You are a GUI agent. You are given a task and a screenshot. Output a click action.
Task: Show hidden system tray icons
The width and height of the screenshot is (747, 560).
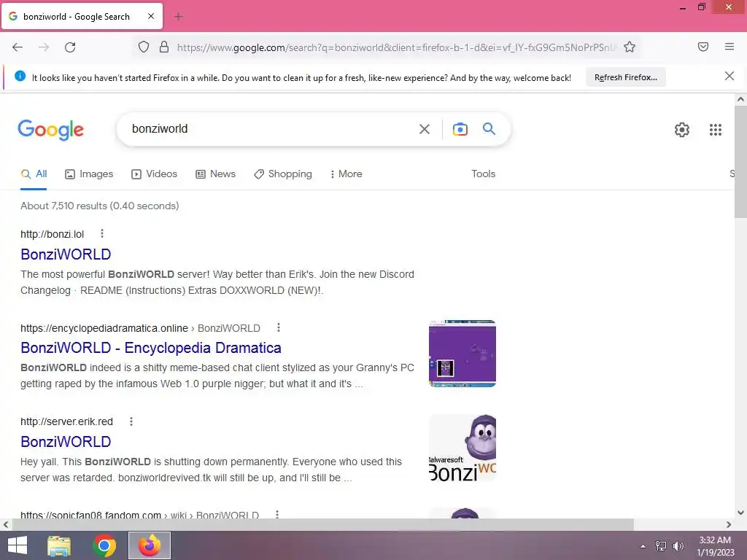click(x=643, y=546)
